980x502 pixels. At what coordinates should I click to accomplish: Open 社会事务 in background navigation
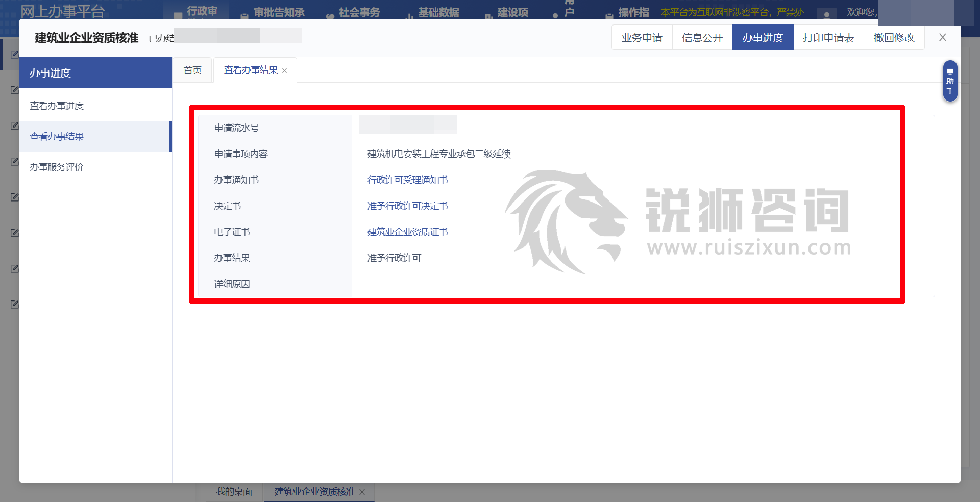click(359, 12)
